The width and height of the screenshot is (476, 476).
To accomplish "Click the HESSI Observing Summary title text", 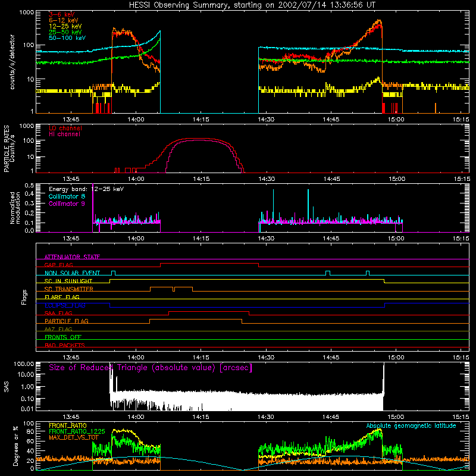I will [x=252, y=5].
